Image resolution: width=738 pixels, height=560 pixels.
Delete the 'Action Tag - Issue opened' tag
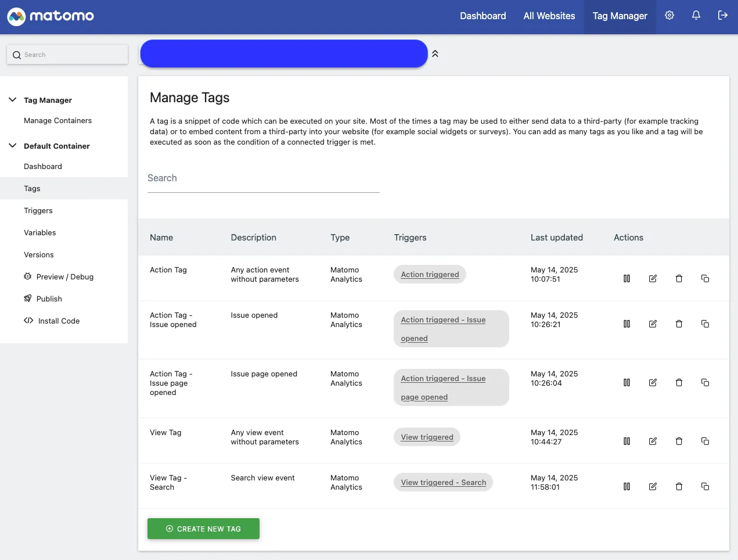pos(679,324)
